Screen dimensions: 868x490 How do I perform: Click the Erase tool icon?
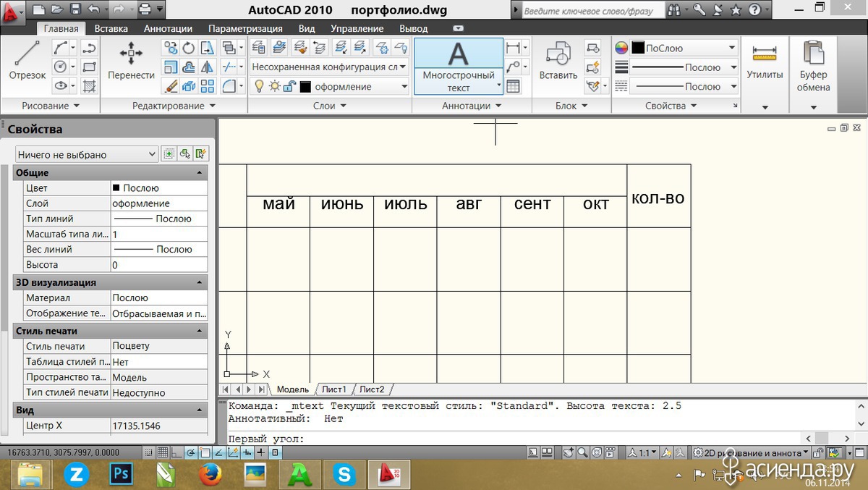coord(171,86)
